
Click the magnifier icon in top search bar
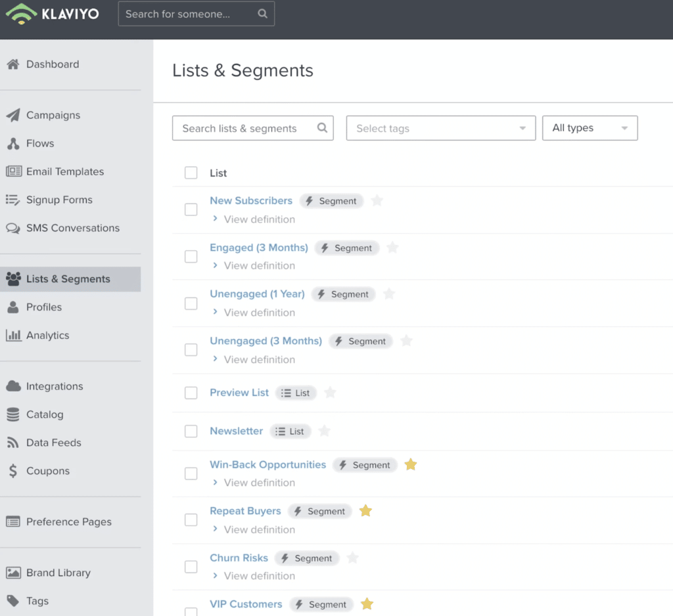262,14
